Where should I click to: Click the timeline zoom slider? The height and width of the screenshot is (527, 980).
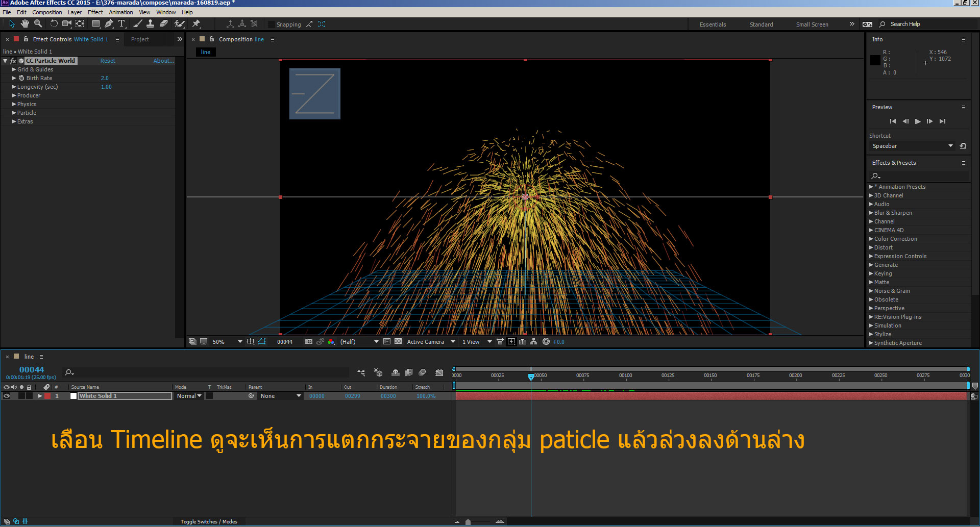(x=468, y=521)
